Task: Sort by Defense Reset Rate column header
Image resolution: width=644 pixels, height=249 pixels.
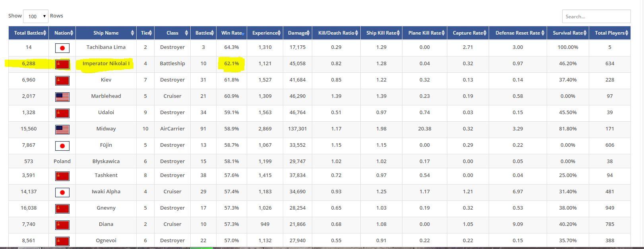Action: tap(518, 33)
